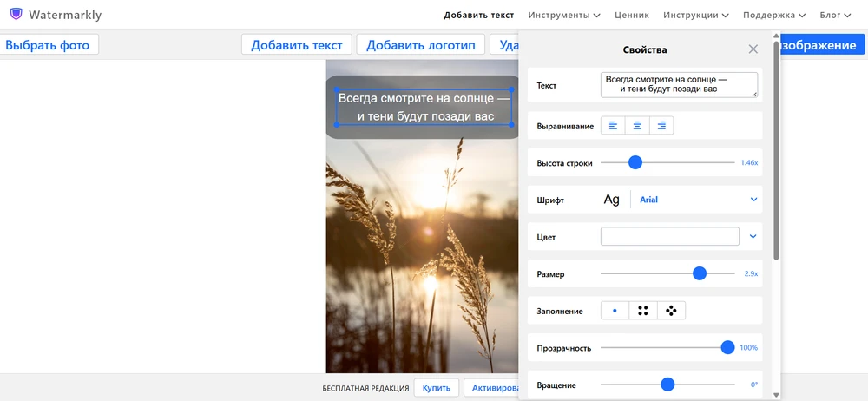Click the Ag font preview icon

(612, 200)
